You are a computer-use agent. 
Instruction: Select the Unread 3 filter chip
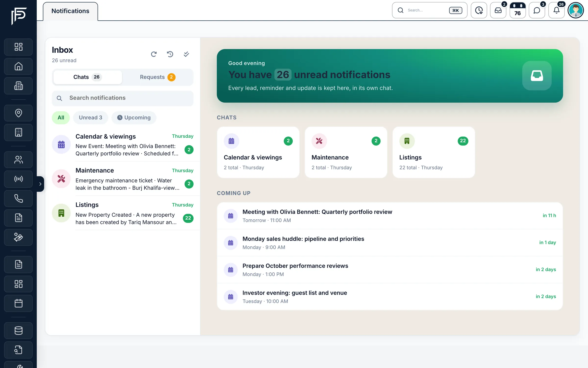(x=90, y=118)
